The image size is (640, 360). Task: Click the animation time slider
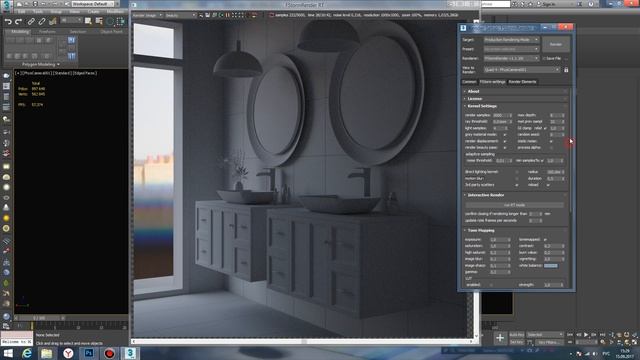(40, 318)
